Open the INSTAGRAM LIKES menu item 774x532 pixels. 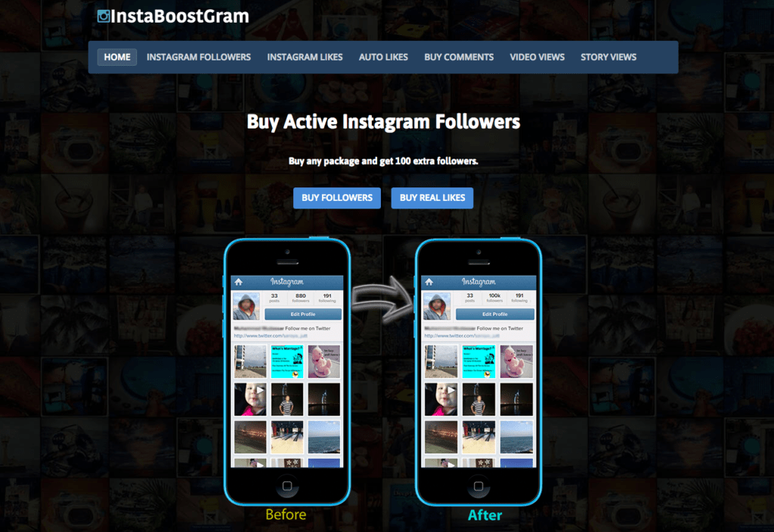tap(305, 57)
